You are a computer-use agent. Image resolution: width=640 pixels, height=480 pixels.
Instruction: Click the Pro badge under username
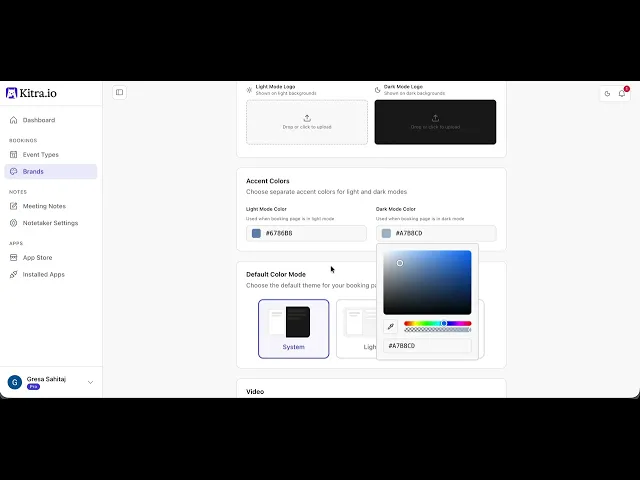pos(33,387)
